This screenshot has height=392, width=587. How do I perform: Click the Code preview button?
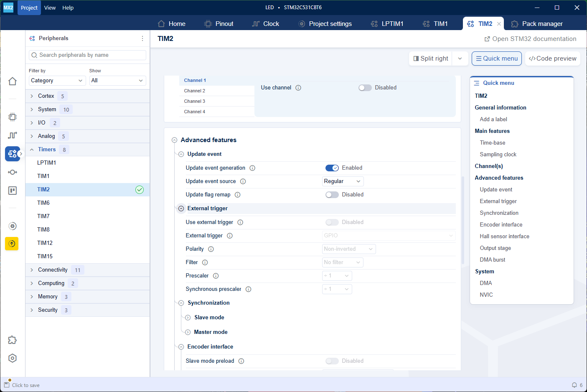(552, 59)
